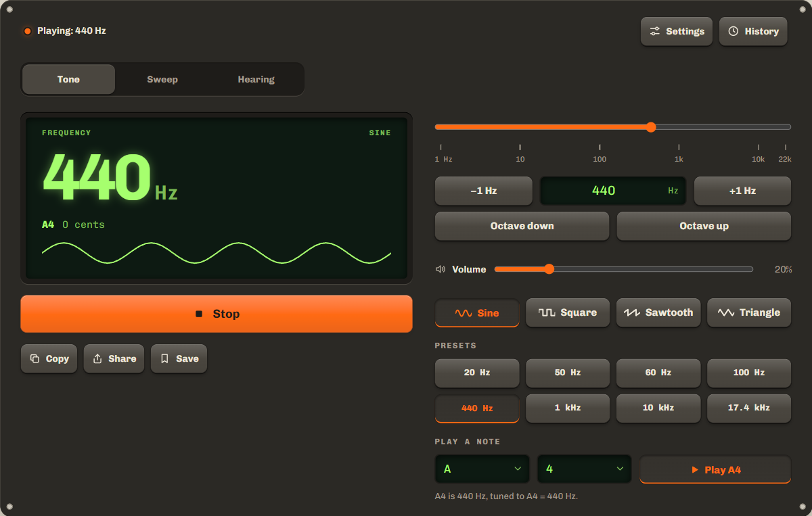Click Octave down

pos(522,226)
